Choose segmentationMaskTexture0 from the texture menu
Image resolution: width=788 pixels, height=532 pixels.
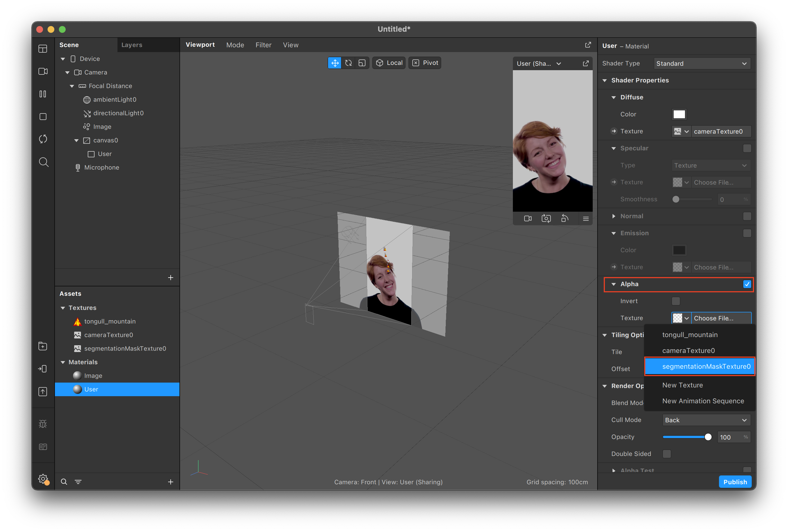(x=706, y=366)
